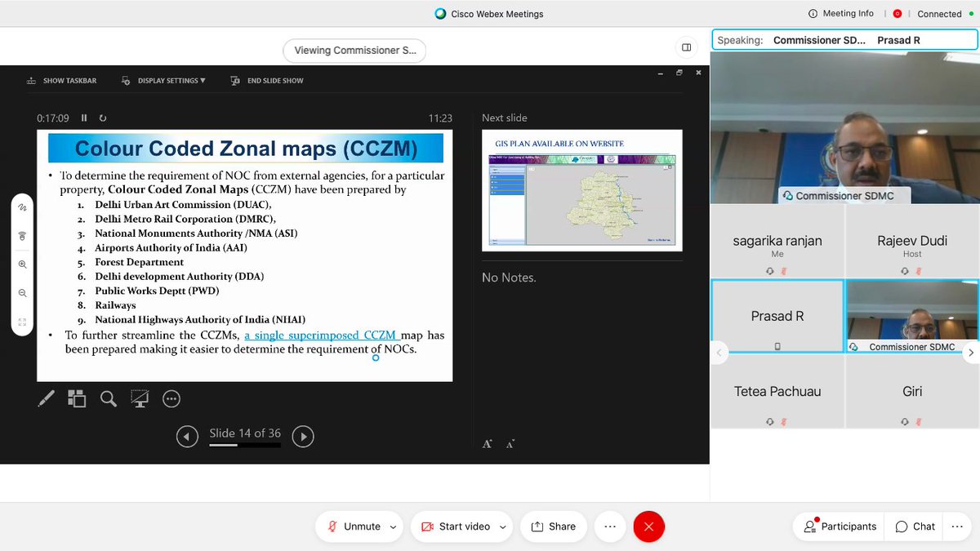Click the remote control icon below annotate
The width and height of the screenshot is (980, 551).
click(x=22, y=235)
